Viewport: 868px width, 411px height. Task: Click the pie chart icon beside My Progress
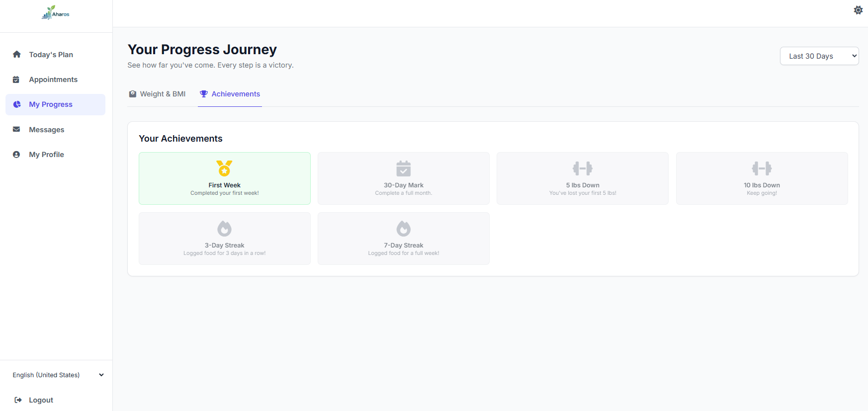coord(17,104)
